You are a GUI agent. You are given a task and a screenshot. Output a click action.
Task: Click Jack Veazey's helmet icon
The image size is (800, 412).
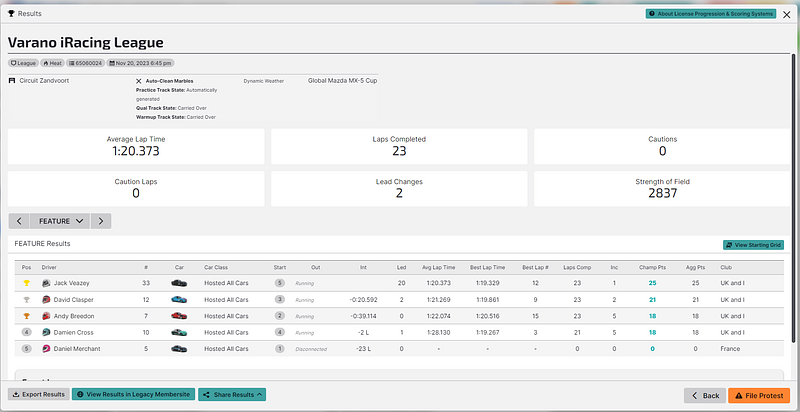[46, 283]
